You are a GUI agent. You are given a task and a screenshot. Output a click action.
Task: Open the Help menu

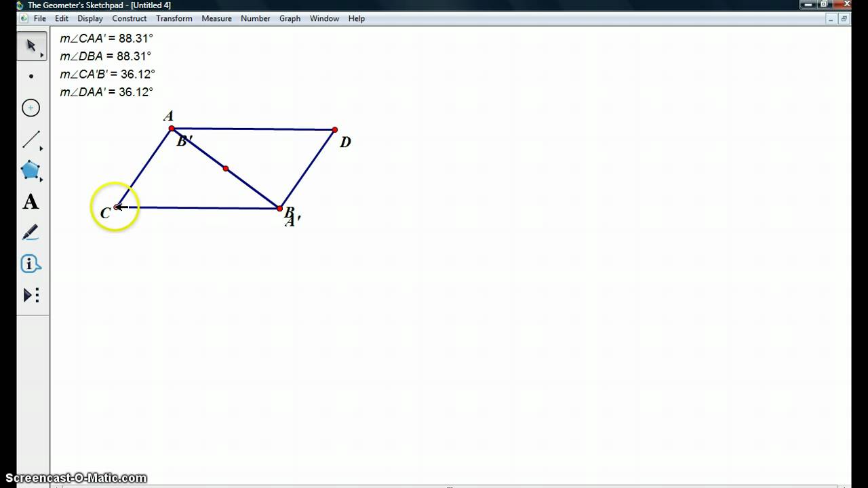coord(357,18)
